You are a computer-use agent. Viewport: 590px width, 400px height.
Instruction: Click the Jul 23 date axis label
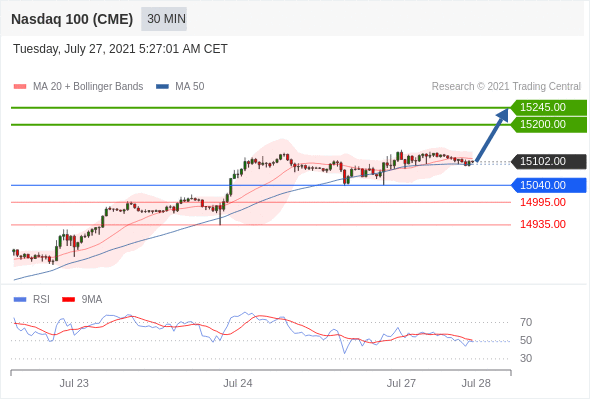pos(74,383)
